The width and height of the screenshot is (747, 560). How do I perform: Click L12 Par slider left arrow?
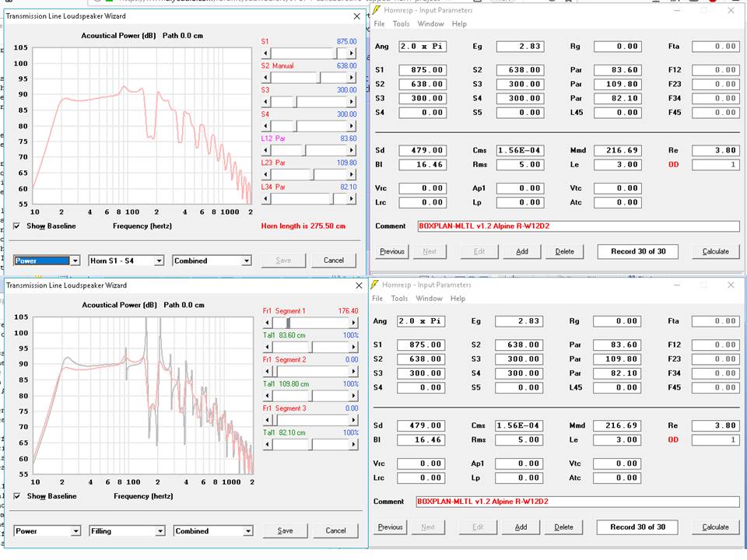click(x=266, y=150)
